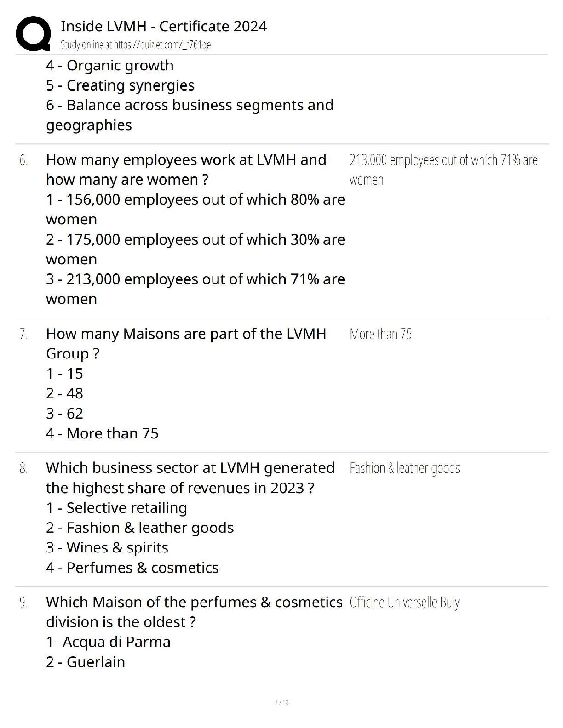
Task: Select option '2 - Guerlain'
Action: [86, 662]
